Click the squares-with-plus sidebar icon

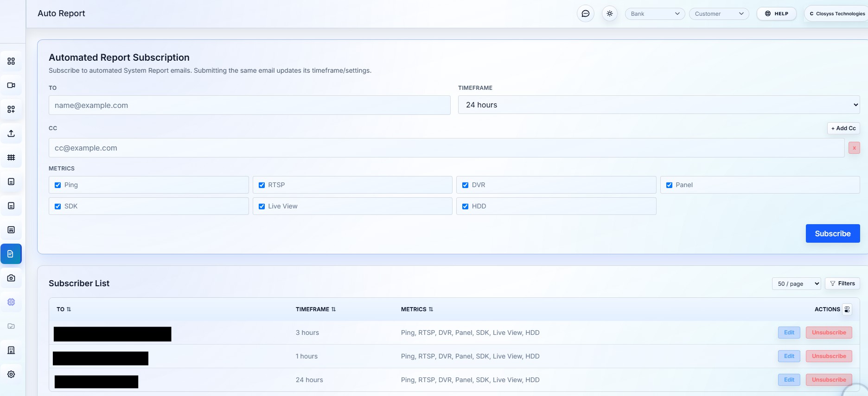11,109
